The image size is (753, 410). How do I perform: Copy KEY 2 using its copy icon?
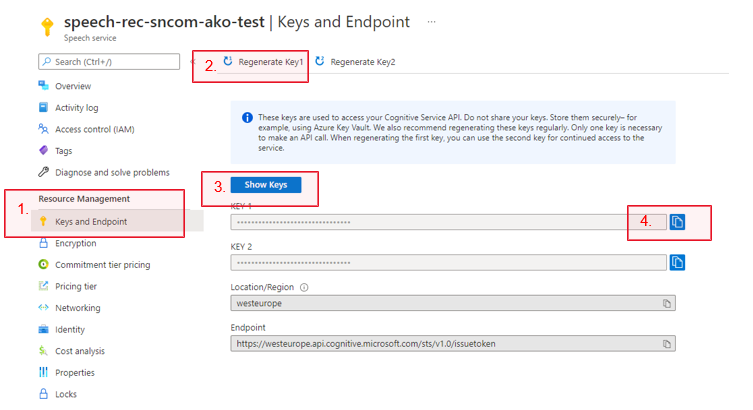pos(677,262)
